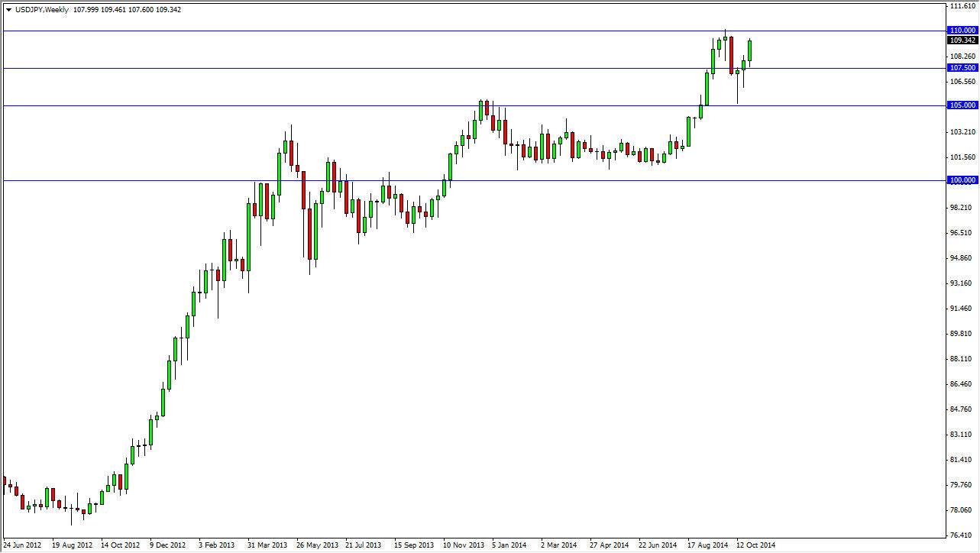Select the 110.000 horizontal resistance line label
The width and height of the screenshot is (980, 553).
pyautogui.click(x=962, y=30)
